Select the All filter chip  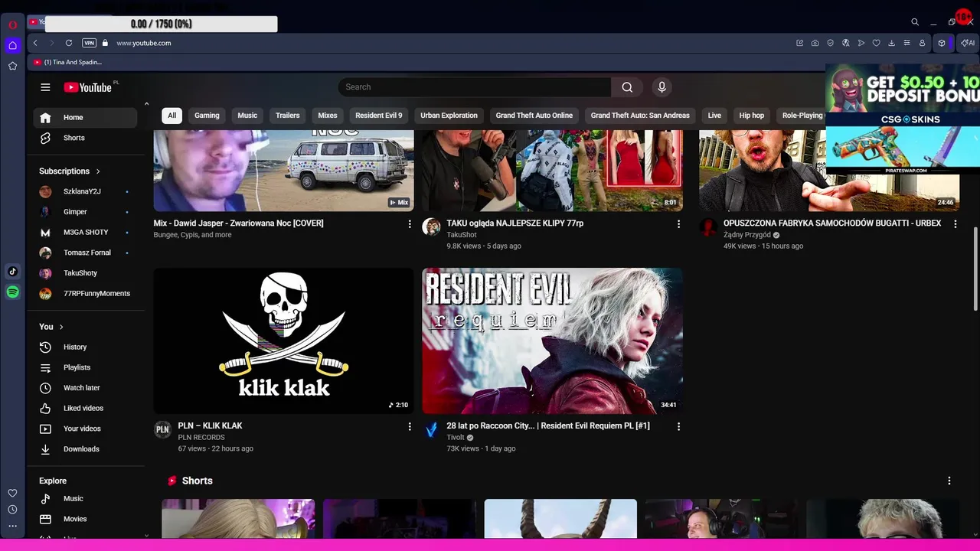pyautogui.click(x=172, y=116)
